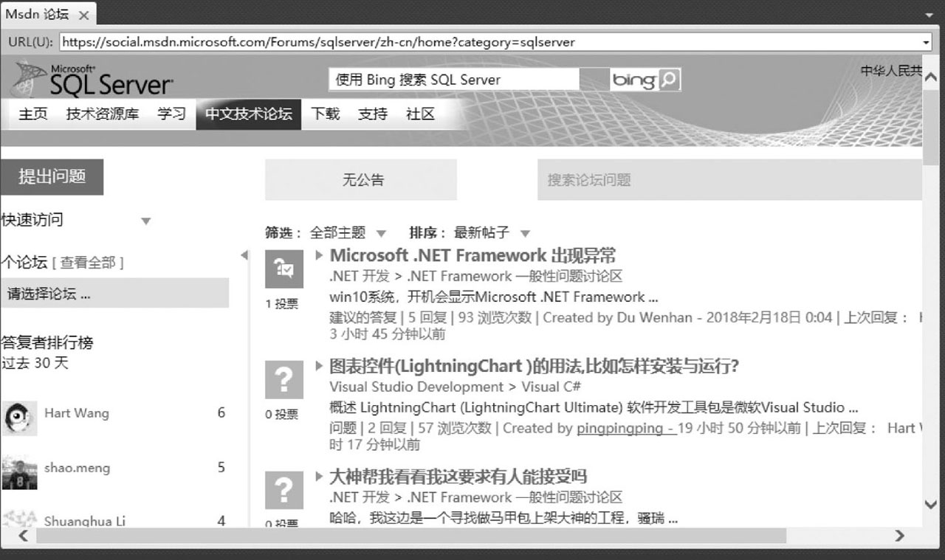Open the 全部主题 filter dropdown

coord(381,233)
